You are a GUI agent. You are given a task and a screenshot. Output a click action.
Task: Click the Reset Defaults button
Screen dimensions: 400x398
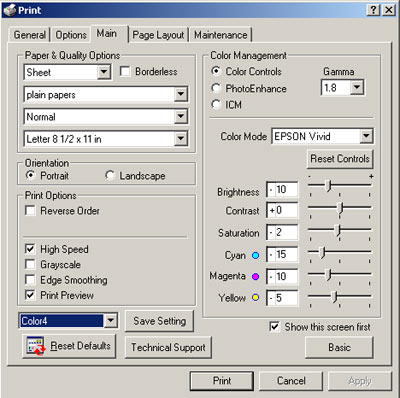(69, 346)
